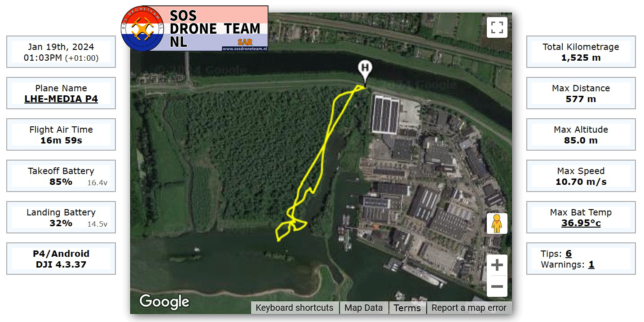The image size is (644, 322).
Task: Click the Flight Air Time box
Action: [x=61, y=134]
